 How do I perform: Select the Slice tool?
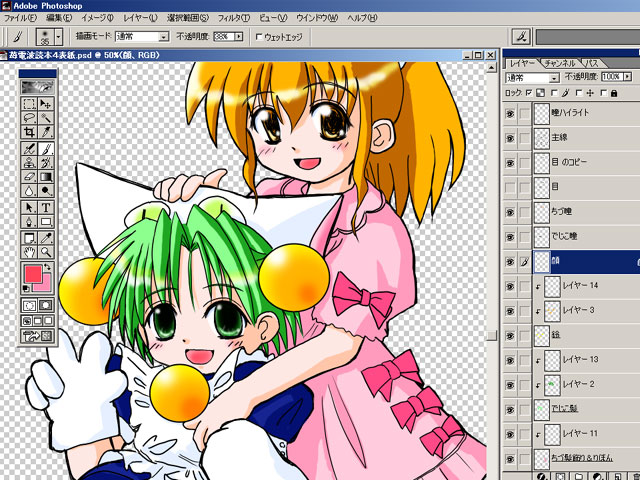pos(46,132)
